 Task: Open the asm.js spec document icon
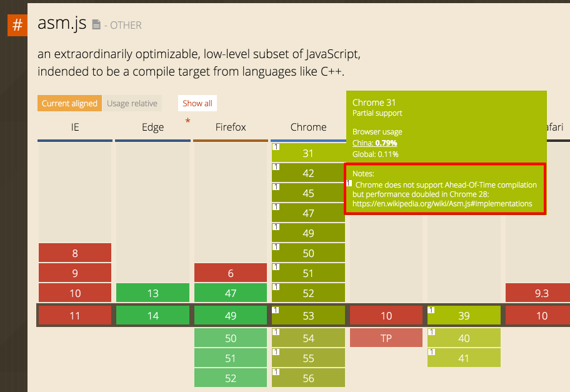(96, 24)
